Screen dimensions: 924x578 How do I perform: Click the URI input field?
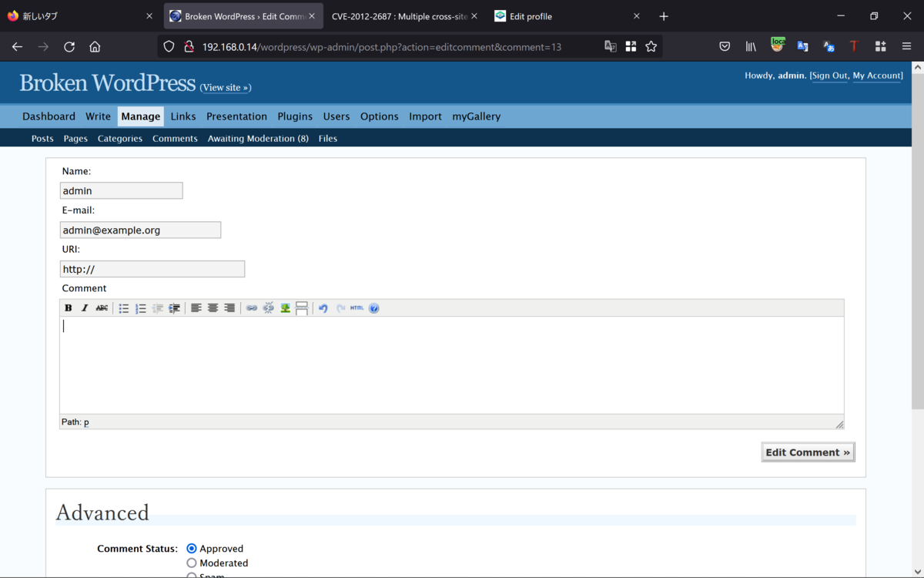[152, 269]
